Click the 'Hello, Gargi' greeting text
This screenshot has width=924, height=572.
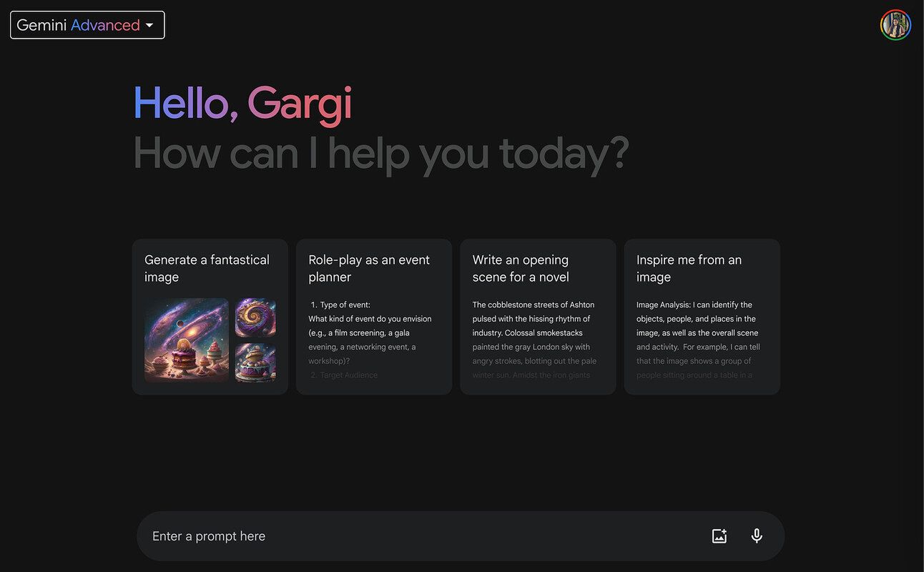click(x=242, y=104)
